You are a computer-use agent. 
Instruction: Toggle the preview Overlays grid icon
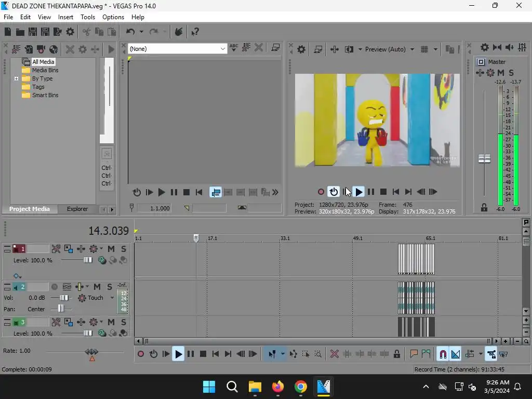(x=424, y=49)
